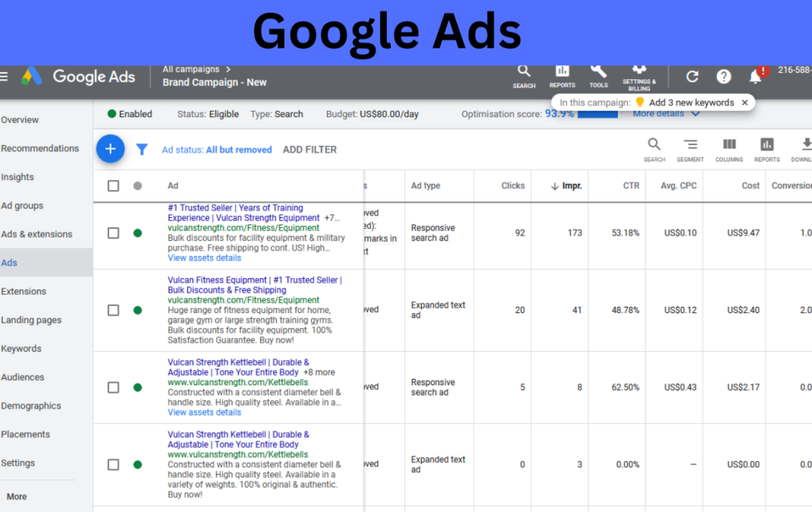Screen dimensions: 812x512
Task: Click ADD FILTER
Action: [x=309, y=149]
